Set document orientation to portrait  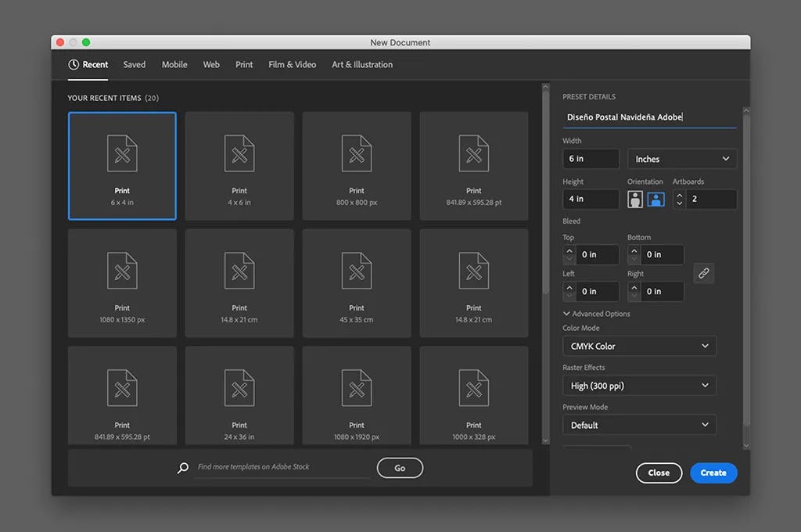[635, 199]
